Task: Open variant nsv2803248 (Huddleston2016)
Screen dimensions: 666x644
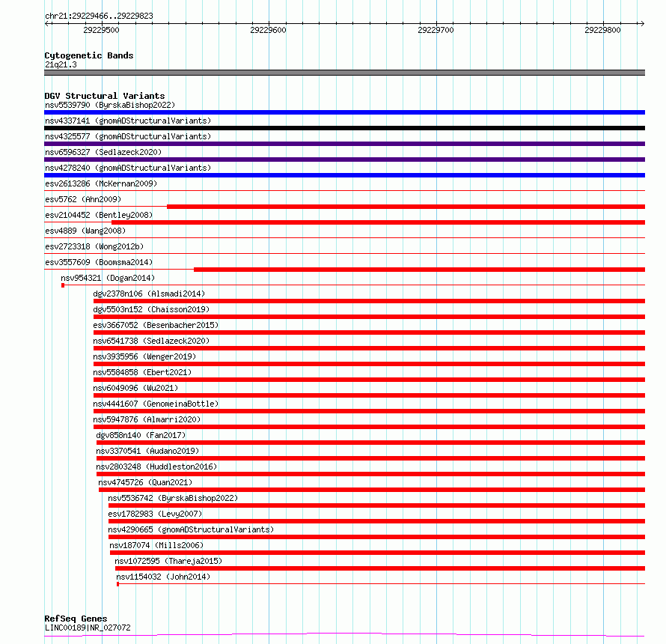Action: click(x=156, y=467)
